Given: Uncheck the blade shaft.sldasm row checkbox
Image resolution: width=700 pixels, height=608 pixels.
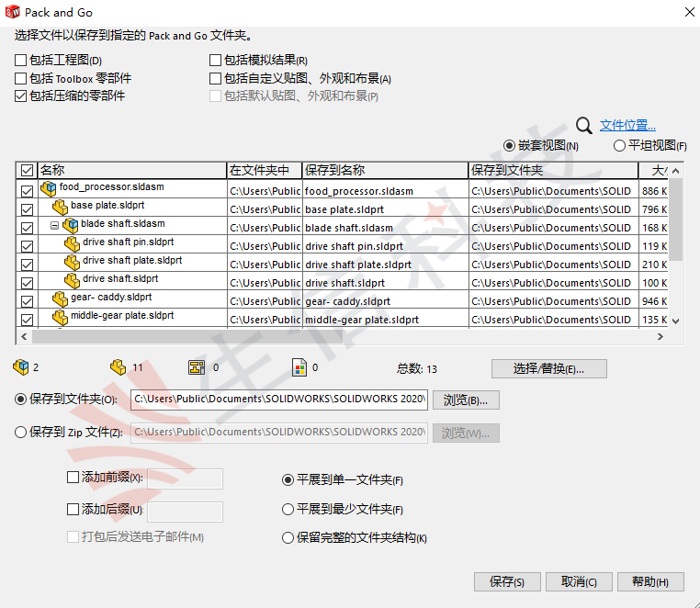Looking at the screenshot, I should pyautogui.click(x=27, y=228).
